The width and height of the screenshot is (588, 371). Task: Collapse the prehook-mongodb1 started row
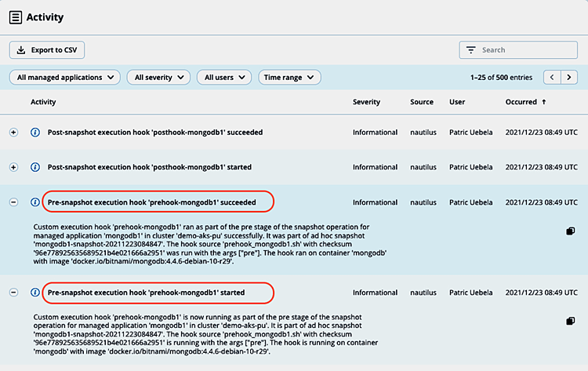(x=13, y=293)
